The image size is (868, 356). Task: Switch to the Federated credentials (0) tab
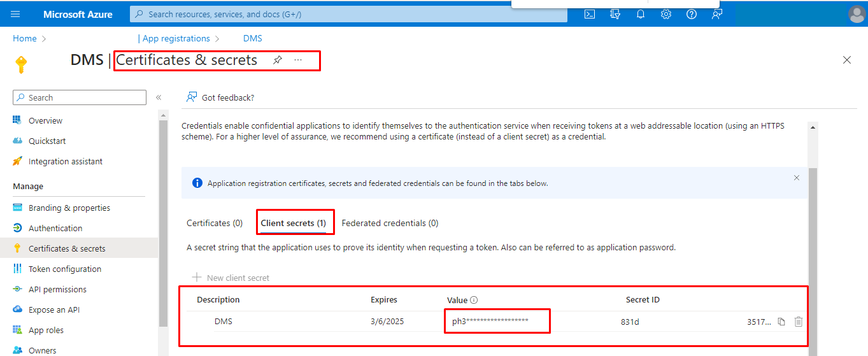pyautogui.click(x=390, y=223)
